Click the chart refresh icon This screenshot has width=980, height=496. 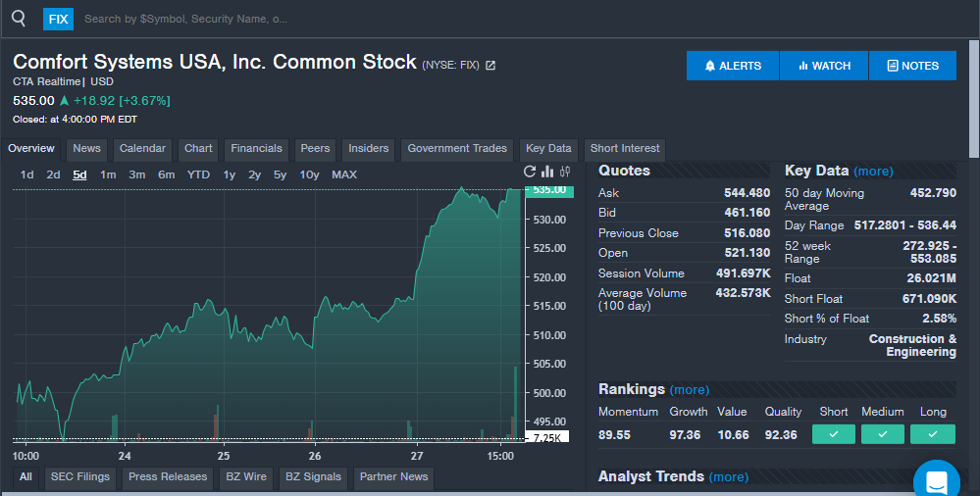(530, 172)
